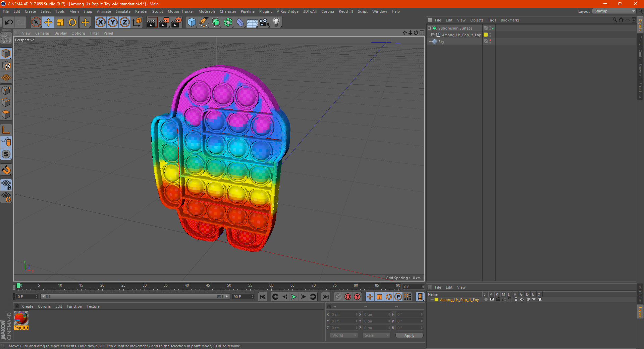
Task: Click the Apply button
Action: [x=409, y=336]
